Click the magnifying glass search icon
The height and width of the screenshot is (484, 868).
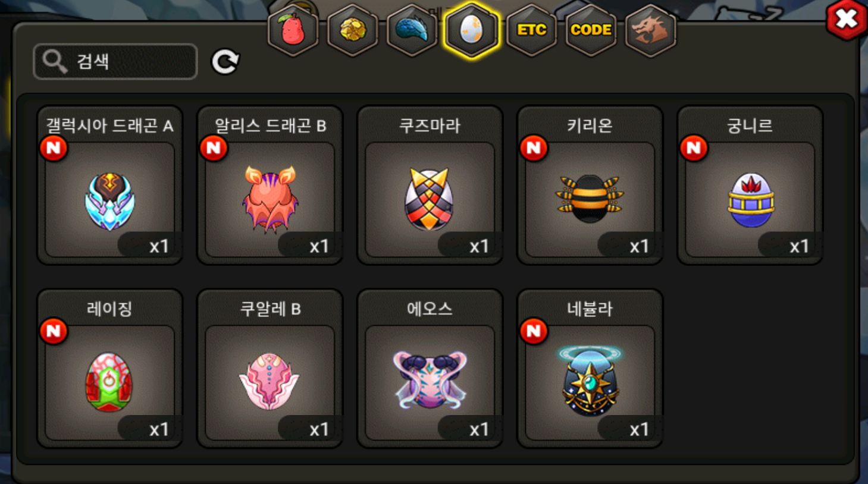click(x=55, y=61)
